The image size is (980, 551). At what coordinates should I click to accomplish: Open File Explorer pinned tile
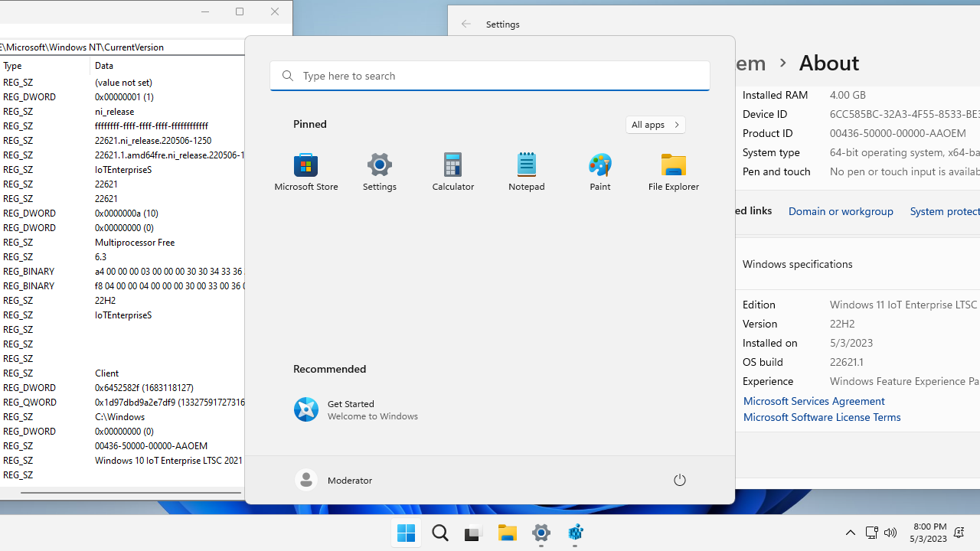pyautogui.click(x=674, y=172)
